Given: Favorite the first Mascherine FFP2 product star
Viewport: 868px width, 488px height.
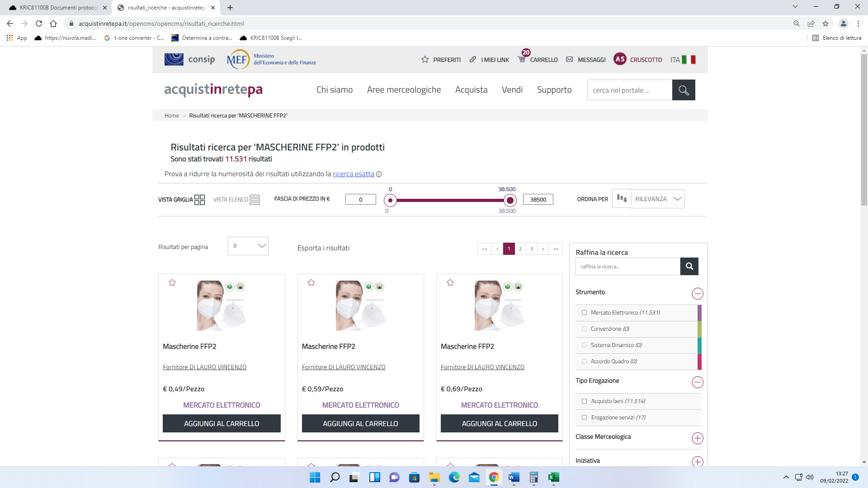Looking at the screenshot, I should click(172, 283).
